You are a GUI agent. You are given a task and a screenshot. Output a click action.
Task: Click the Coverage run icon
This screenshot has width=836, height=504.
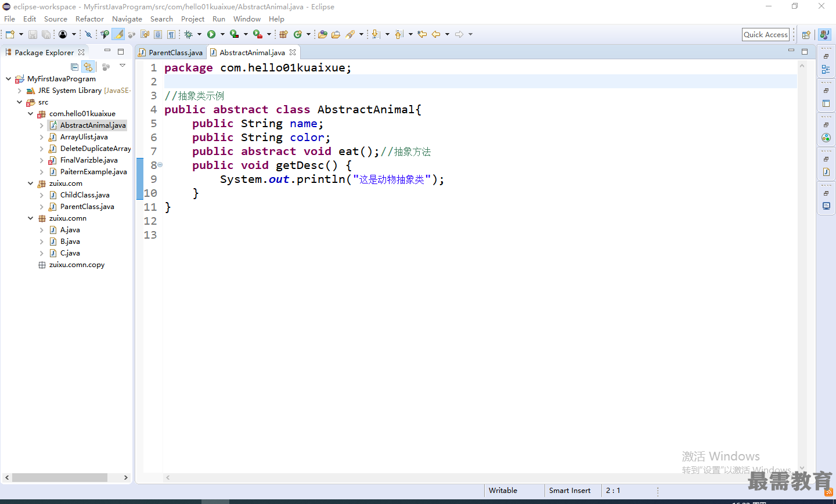(234, 34)
